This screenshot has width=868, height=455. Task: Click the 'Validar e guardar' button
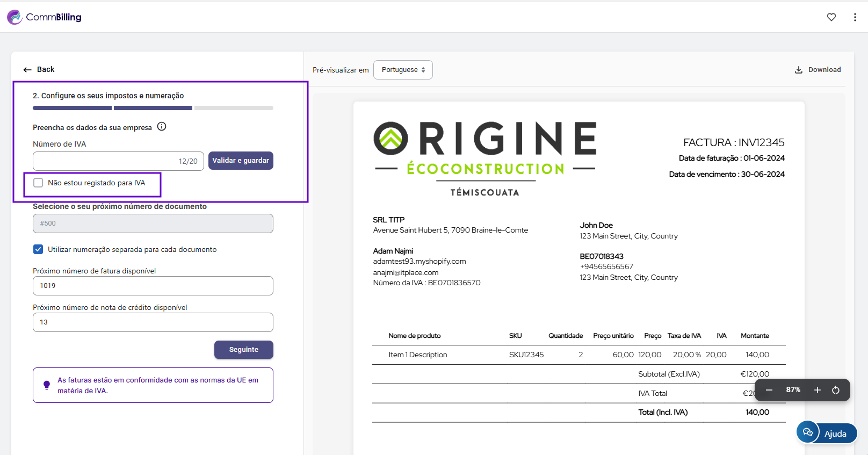tap(241, 161)
